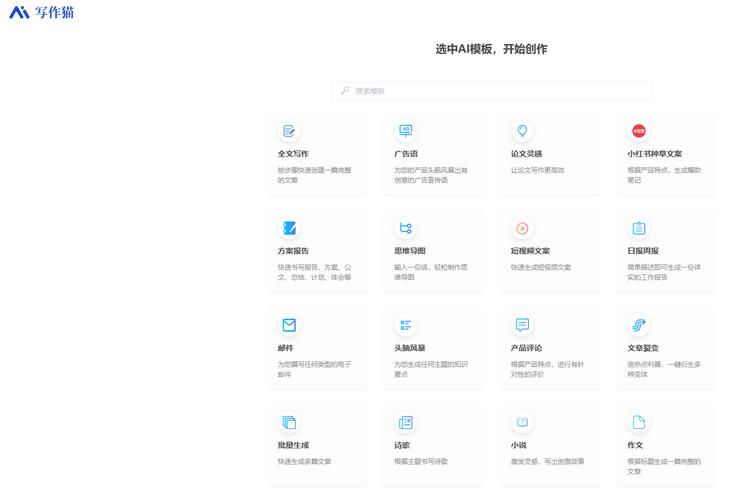Viewport: 745px width, 500px height.
Task: Click the 诗歌 book icon
Action: [x=406, y=422]
